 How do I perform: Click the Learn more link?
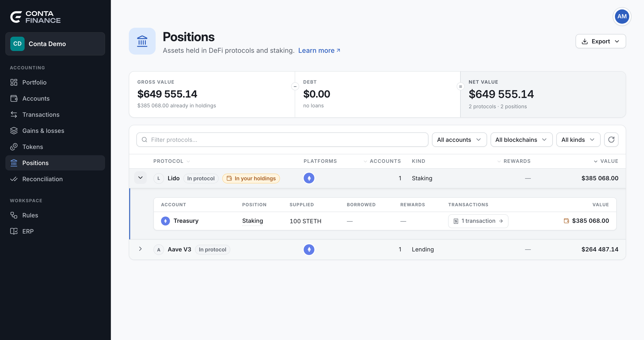(319, 51)
